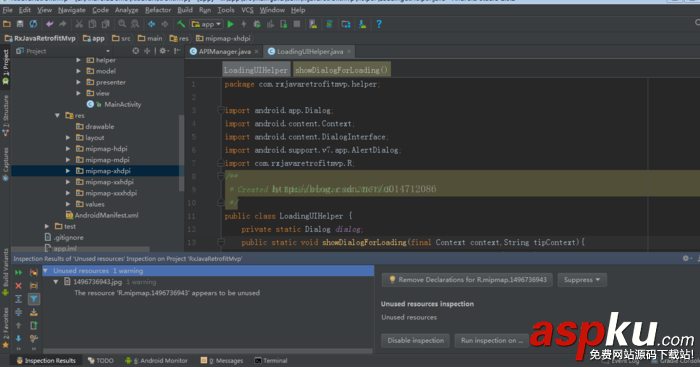Click the Run inspection on ... button

(492, 340)
